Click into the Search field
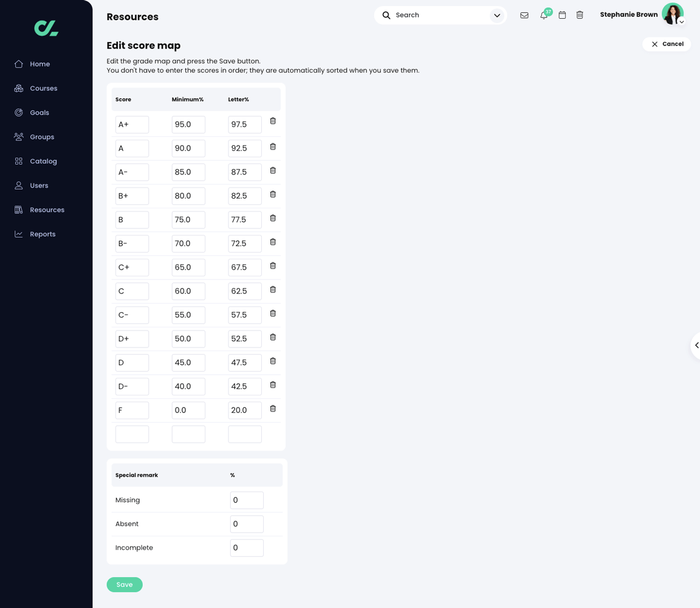 point(440,15)
